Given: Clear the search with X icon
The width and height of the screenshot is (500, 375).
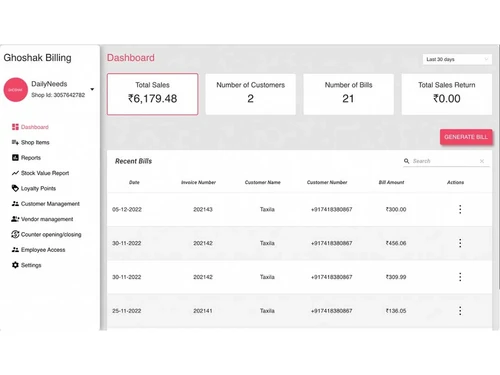Looking at the screenshot, I should tap(482, 161).
